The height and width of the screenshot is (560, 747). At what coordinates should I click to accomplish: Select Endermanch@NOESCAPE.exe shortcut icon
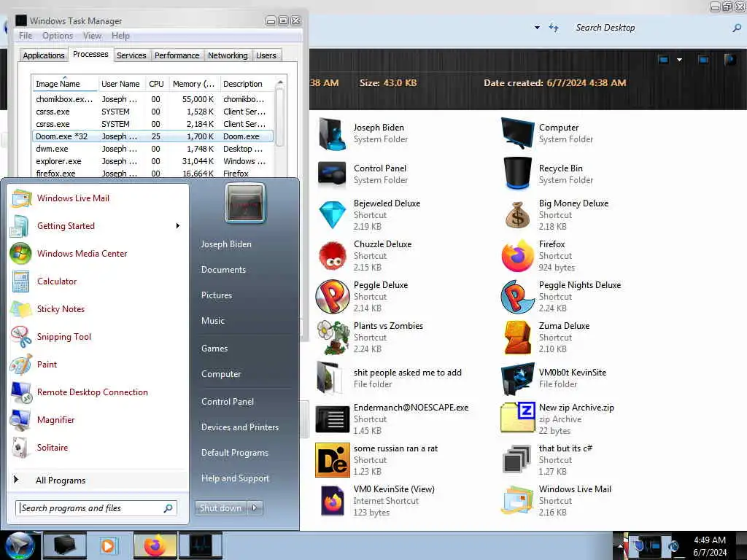point(332,419)
